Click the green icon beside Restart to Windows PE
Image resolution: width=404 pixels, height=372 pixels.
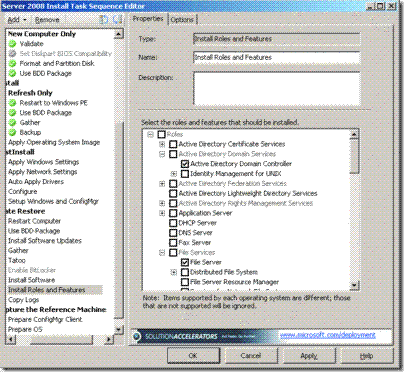tap(12, 103)
